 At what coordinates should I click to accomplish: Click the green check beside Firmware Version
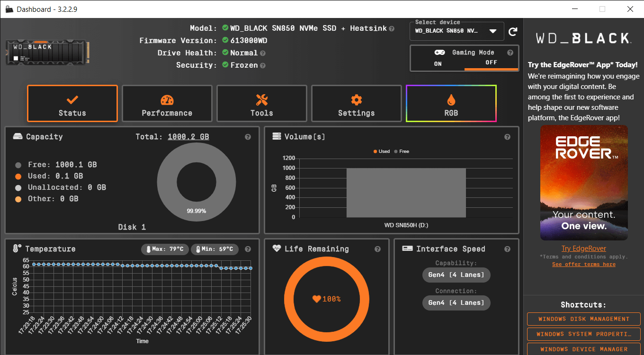pyautogui.click(x=225, y=40)
